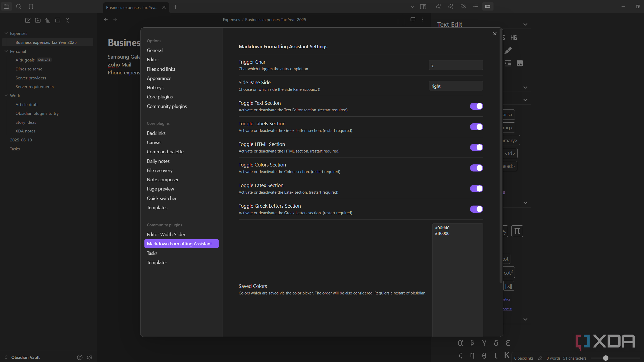Viewport: 644px width, 362px height.
Task: Open the search sidebar tab
Action: click(x=18, y=6)
